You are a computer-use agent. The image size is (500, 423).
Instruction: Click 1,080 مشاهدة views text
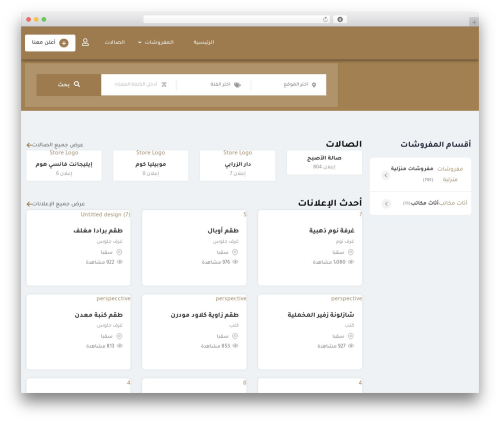tap(329, 262)
